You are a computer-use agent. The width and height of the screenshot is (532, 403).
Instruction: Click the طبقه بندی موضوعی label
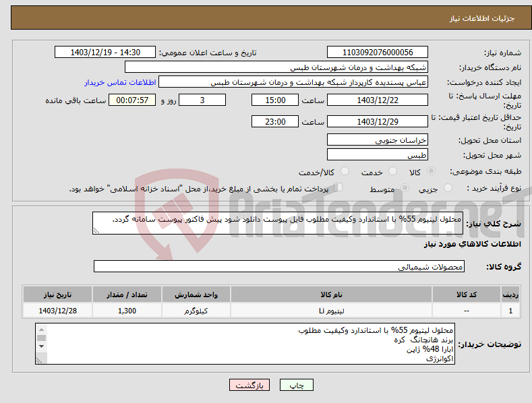485,171
